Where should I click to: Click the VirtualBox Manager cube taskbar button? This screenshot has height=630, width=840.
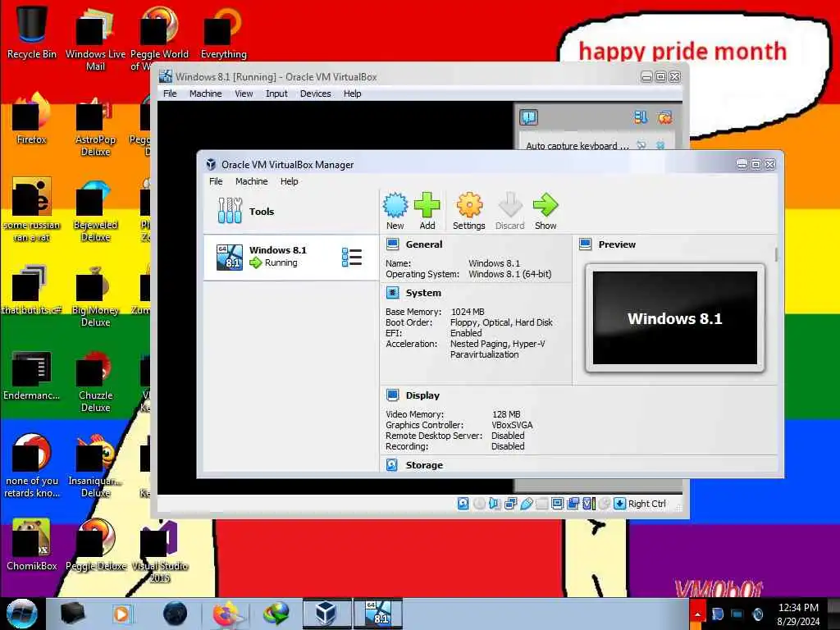click(x=326, y=614)
